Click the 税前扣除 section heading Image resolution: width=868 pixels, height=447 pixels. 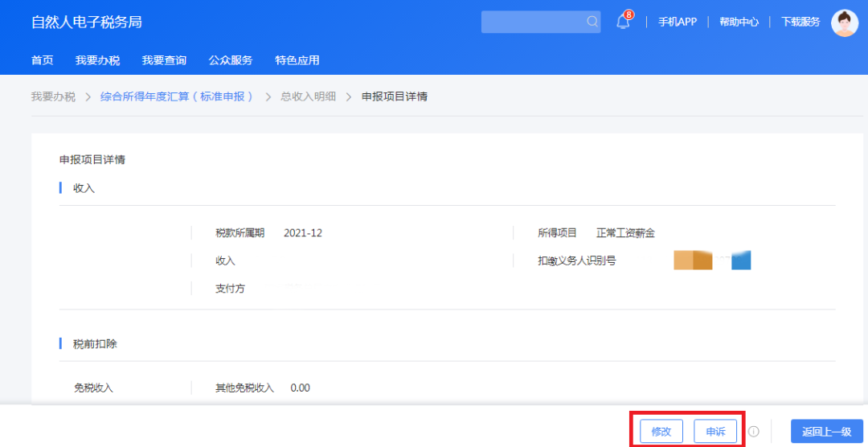click(x=95, y=344)
